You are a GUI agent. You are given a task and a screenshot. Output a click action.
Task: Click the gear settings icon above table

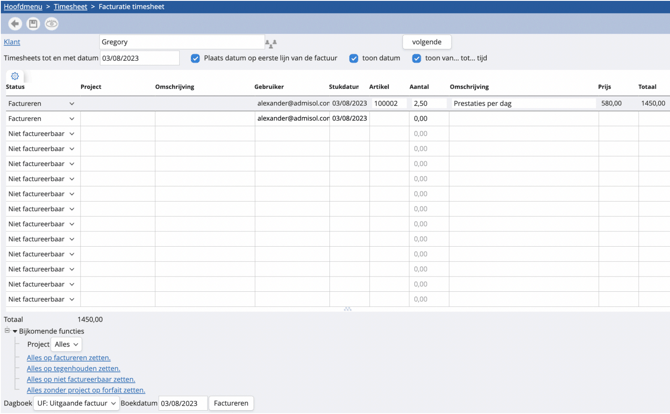point(15,76)
